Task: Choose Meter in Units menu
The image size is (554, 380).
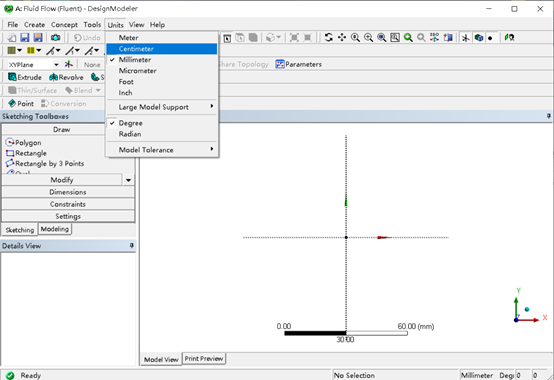Action: pos(162,38)
